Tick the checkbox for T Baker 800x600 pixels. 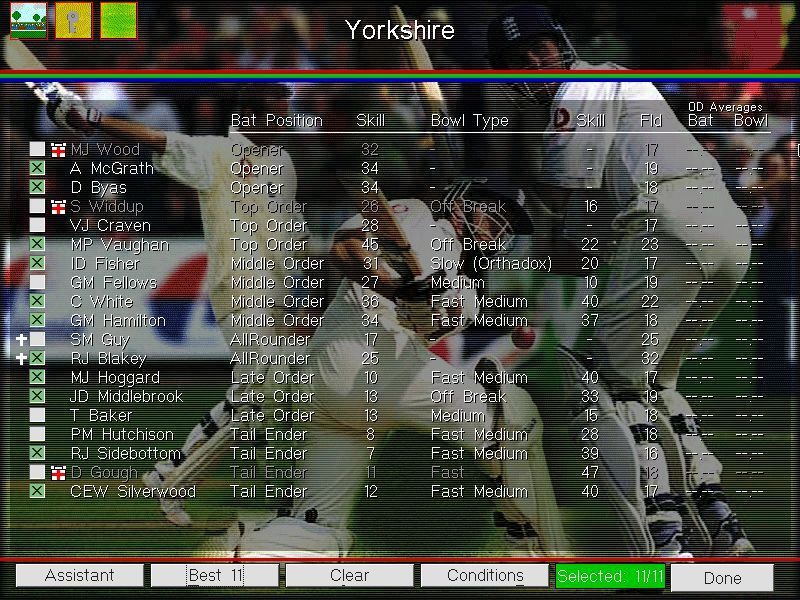click(37, 416)
